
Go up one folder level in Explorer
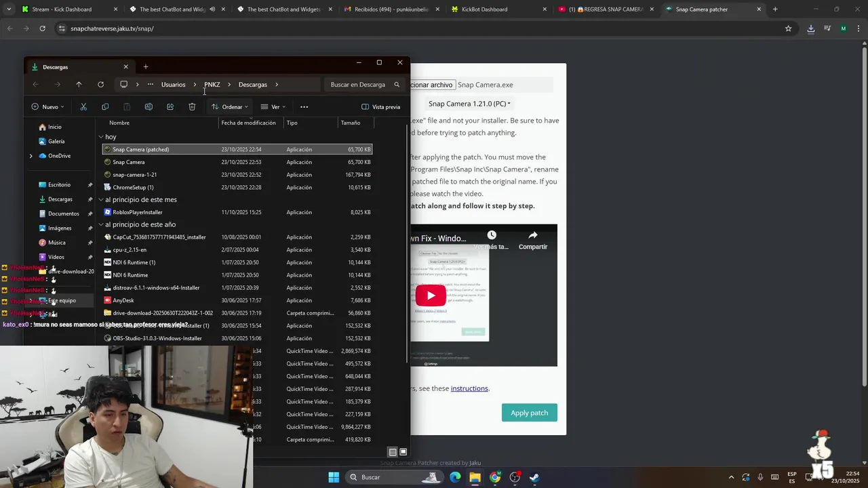(x=79, y=85)
